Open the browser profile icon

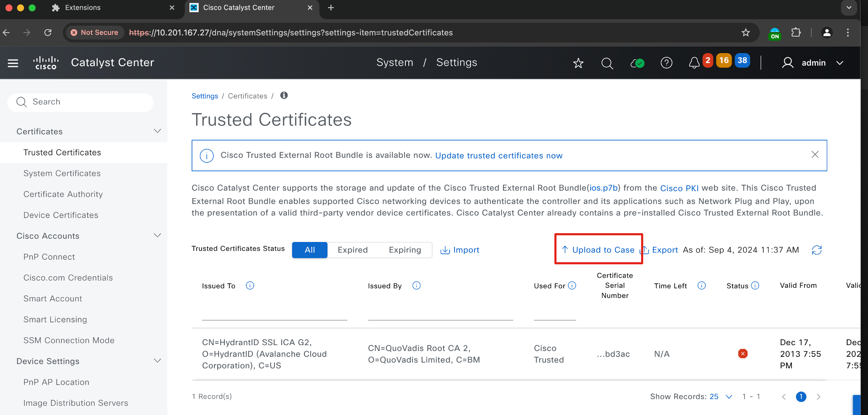(827, 32)
